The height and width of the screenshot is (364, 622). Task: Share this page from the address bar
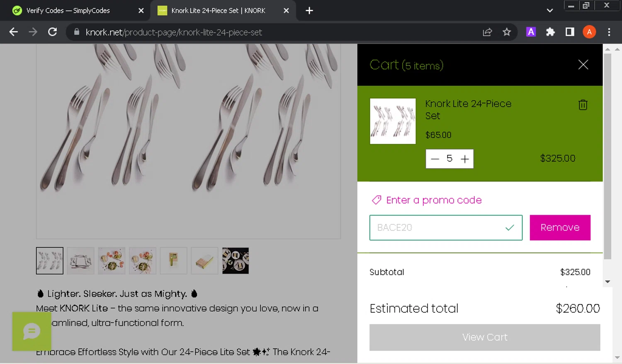[487, 32]
